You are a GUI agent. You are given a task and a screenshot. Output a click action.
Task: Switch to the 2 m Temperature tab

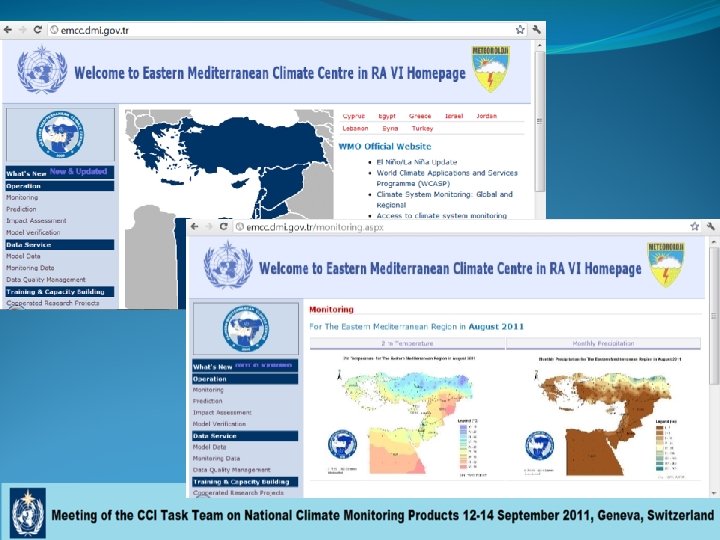pos(407,343)
